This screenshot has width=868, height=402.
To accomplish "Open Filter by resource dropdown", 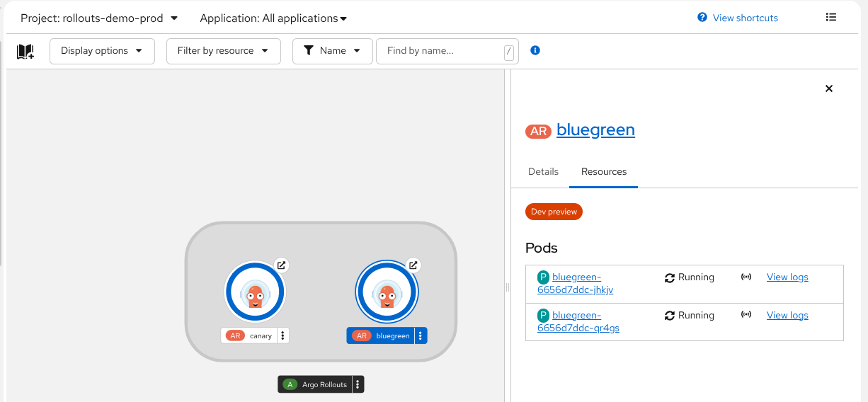I will click(223, 51).
